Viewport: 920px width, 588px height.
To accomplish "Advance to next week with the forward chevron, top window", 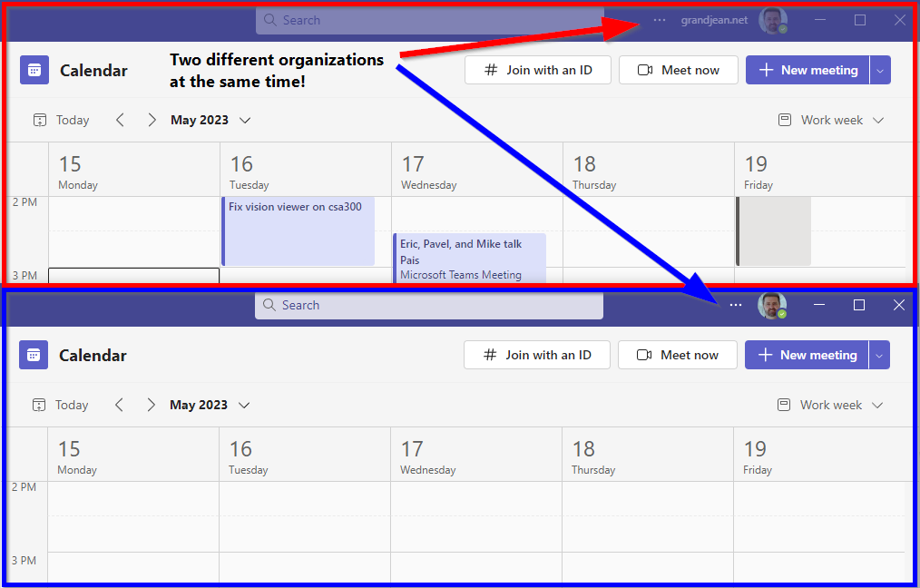I will tap(152, 119).
